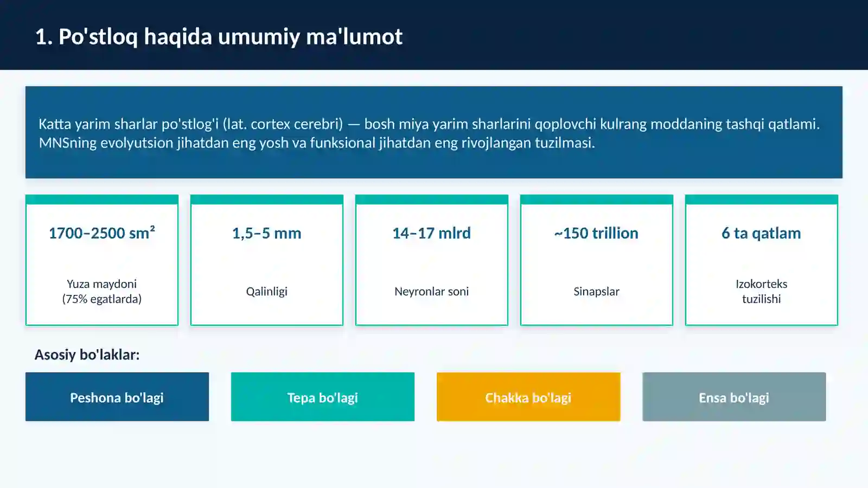Open the ~150 trillion Sinapslar card

point(597,260)
